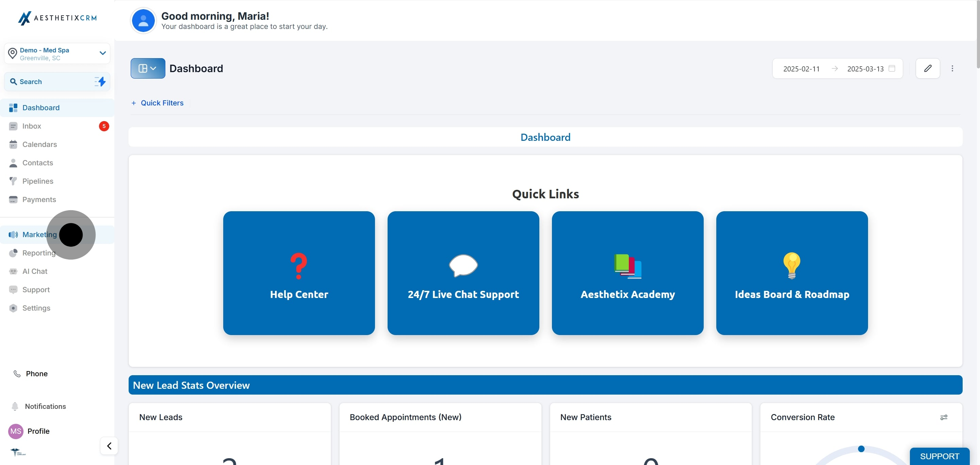Viewport: 980px width, 465px height.
Task: Click the lightning quick actions icon
Action: pyautogui.click(x=100, y=81)
